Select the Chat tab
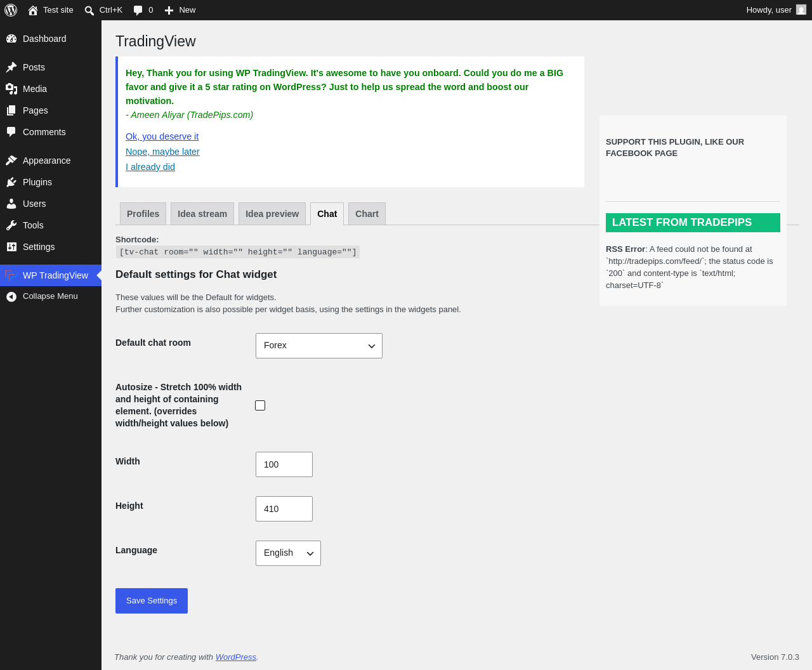812x670 pixels. [x=327, y=214]
